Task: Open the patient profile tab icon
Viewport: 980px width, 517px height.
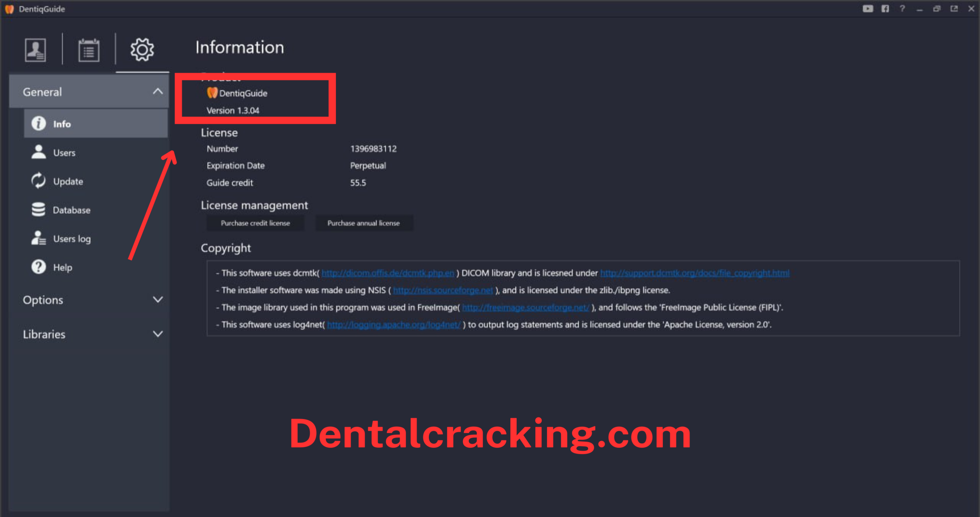Action: [35, 50]
